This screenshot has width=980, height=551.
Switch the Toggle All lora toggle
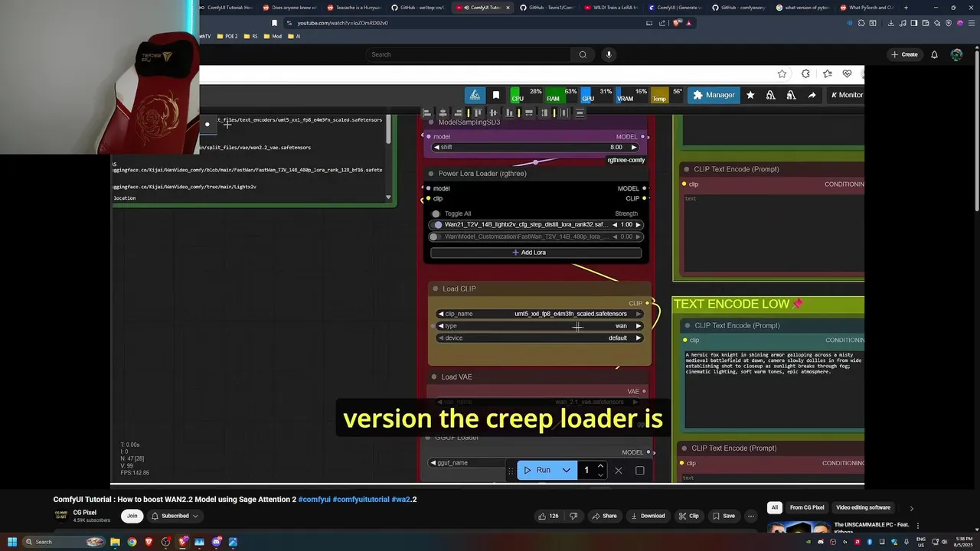click(436, 214)
